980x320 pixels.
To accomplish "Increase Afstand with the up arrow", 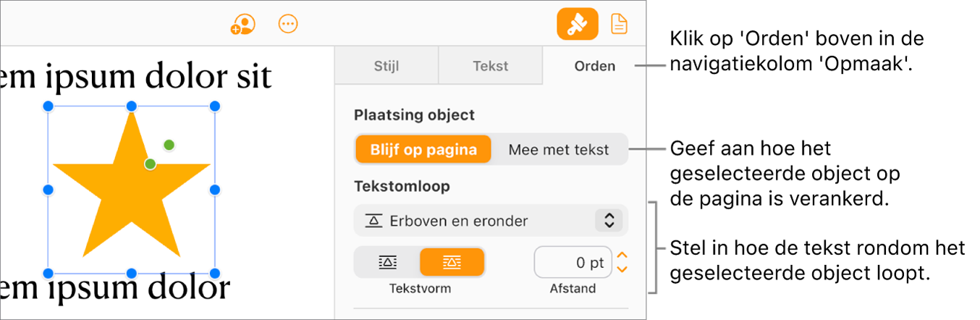I will [x=622, y=256].
